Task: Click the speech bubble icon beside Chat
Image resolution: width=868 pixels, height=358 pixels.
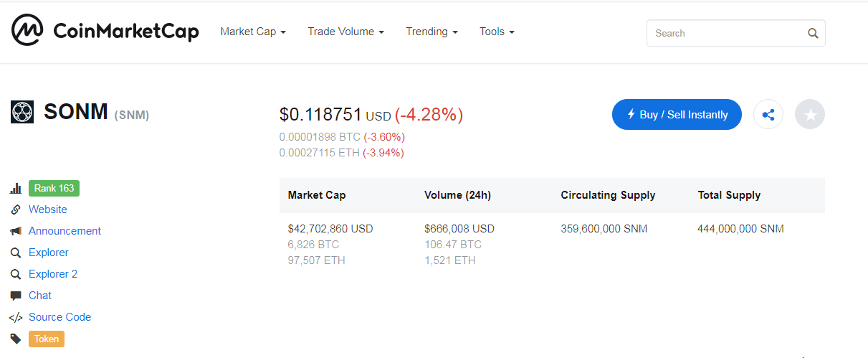Action: 15,296
